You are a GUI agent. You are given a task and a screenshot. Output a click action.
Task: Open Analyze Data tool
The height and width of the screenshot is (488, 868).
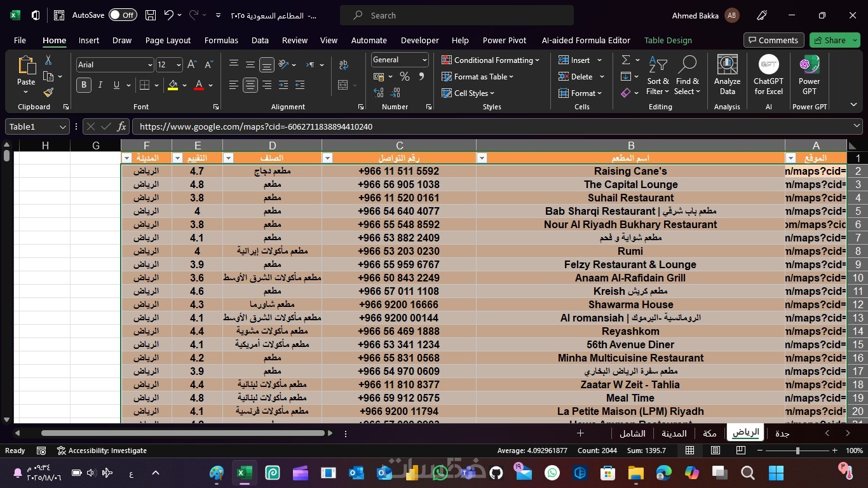727,75
